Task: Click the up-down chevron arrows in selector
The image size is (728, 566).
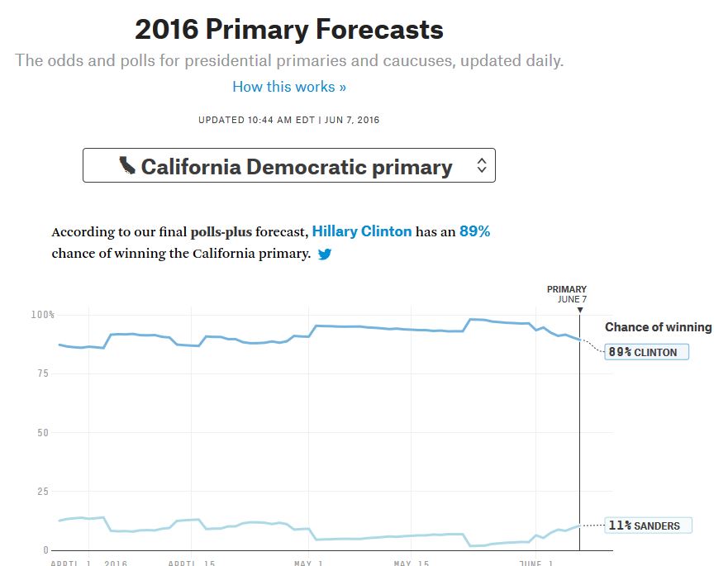Action: pyautogui.click(x=482, y=165)
